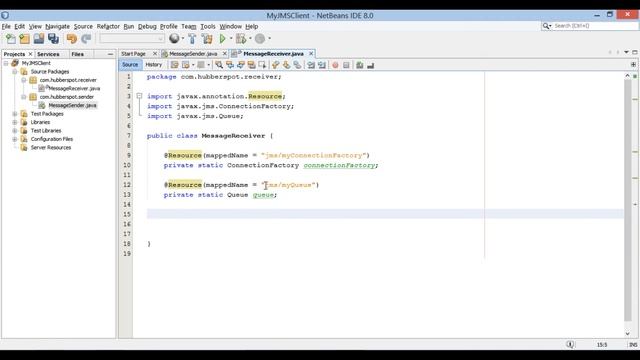Open the Refactor menu
Image resolution: width=640 pixels, height=360 pixels.
(108, 26)
